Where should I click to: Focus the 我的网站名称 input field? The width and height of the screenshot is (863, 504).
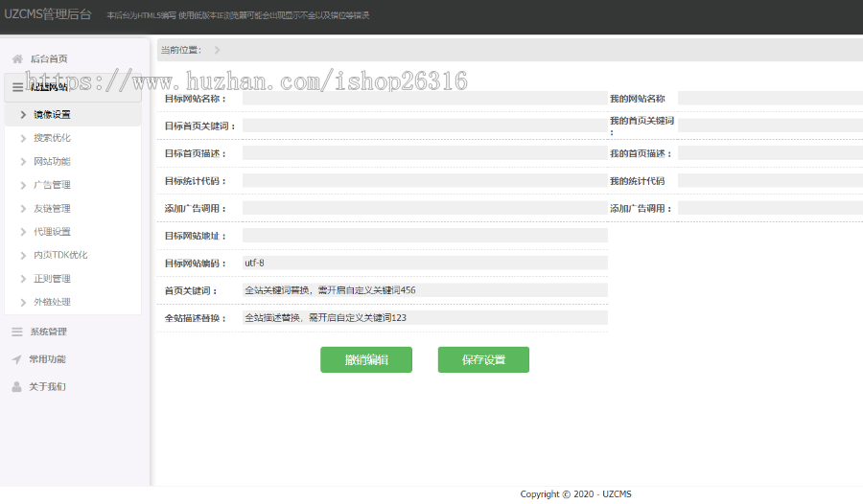point(771,99)
